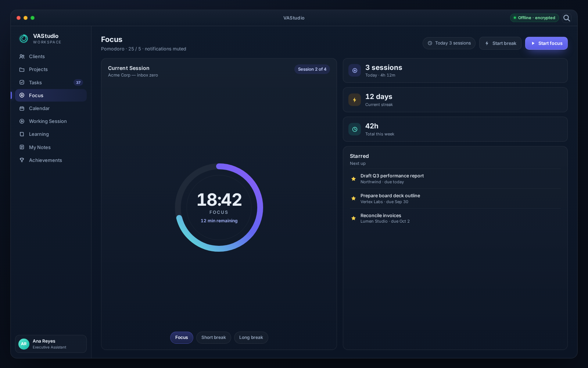Click the Working Session play-circle icon

click(22, 121)
